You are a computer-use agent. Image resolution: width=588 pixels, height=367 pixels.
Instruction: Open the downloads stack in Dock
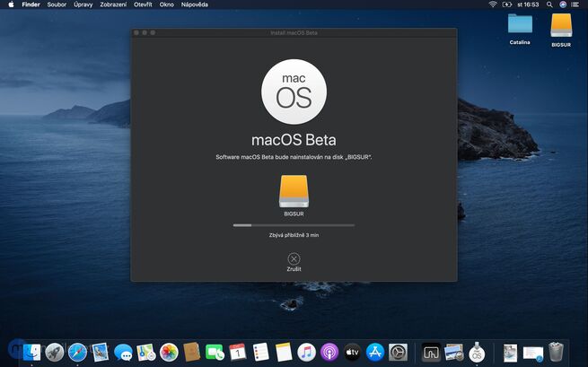[533, 354]
